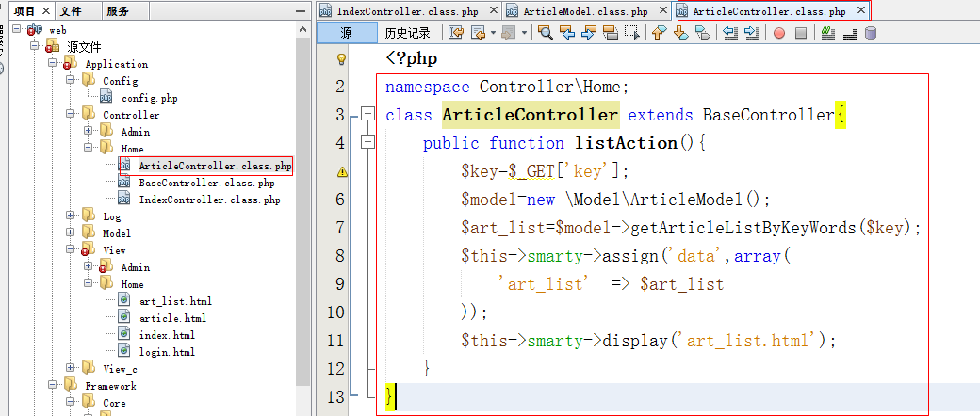The width and height of the screenshot is (980, 416).
Task: Click the Start Macro Recording red circle
Action: point(779,33)
